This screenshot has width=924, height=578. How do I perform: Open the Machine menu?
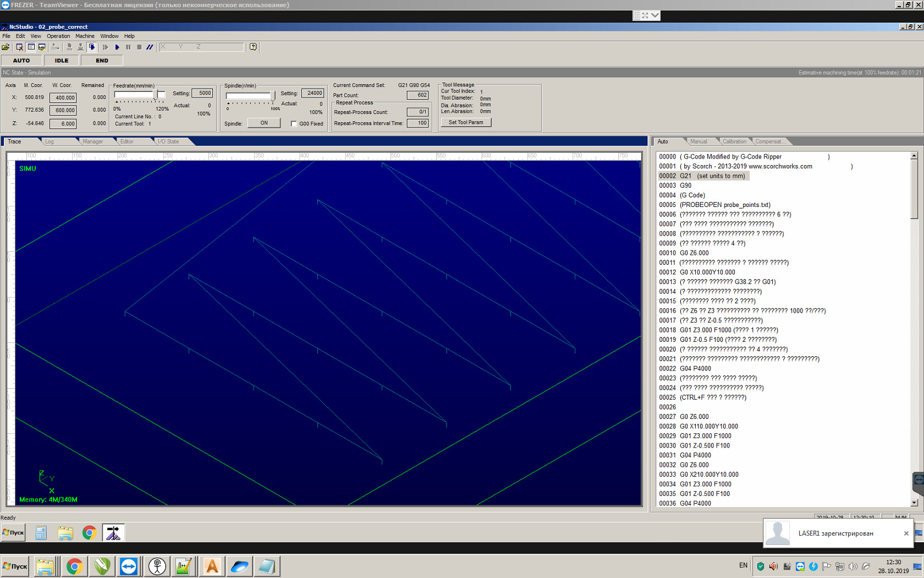[85, 36]
